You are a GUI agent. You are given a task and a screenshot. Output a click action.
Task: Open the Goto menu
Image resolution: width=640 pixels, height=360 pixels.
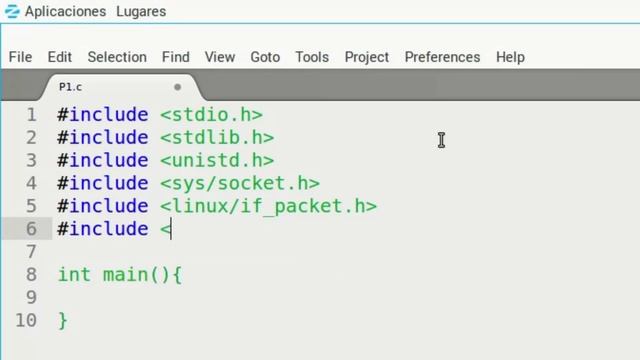[x=265, y=57]
